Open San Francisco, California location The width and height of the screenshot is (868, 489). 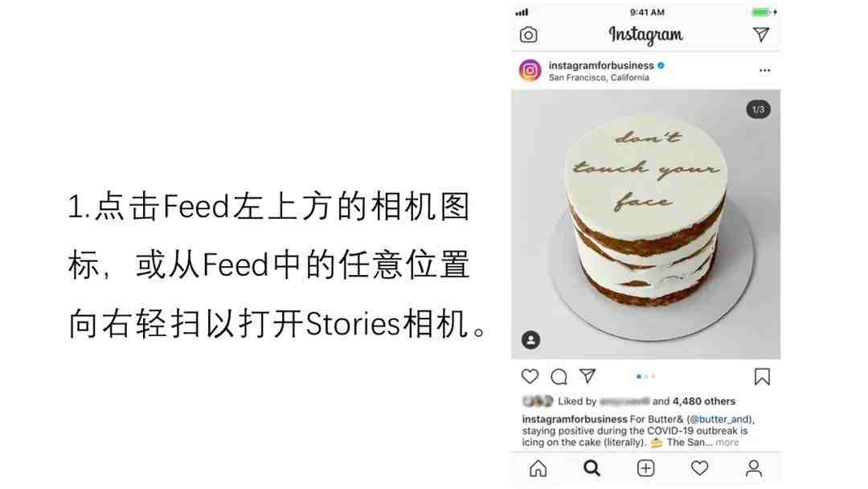[599, 77]
